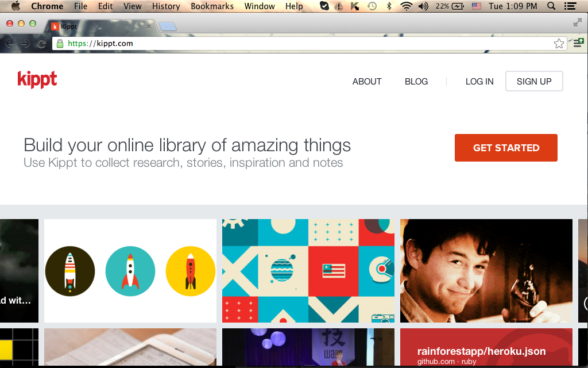Click the volume speaker icon

pos(423,6)
